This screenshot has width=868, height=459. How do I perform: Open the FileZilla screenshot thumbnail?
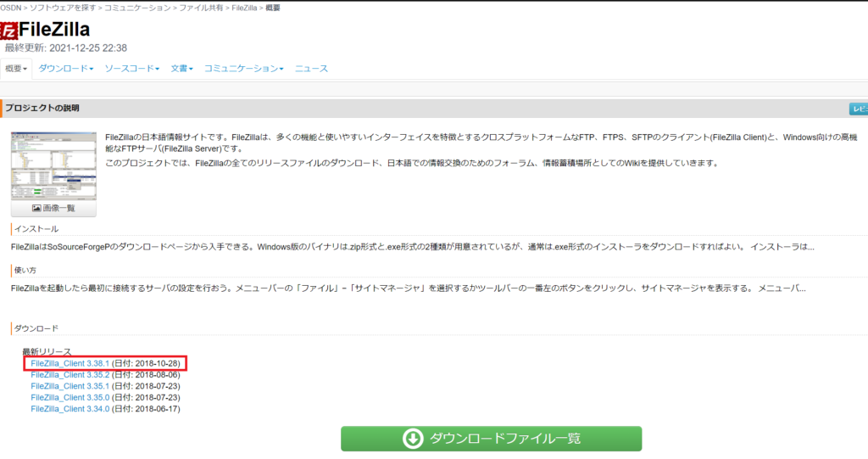53,166
